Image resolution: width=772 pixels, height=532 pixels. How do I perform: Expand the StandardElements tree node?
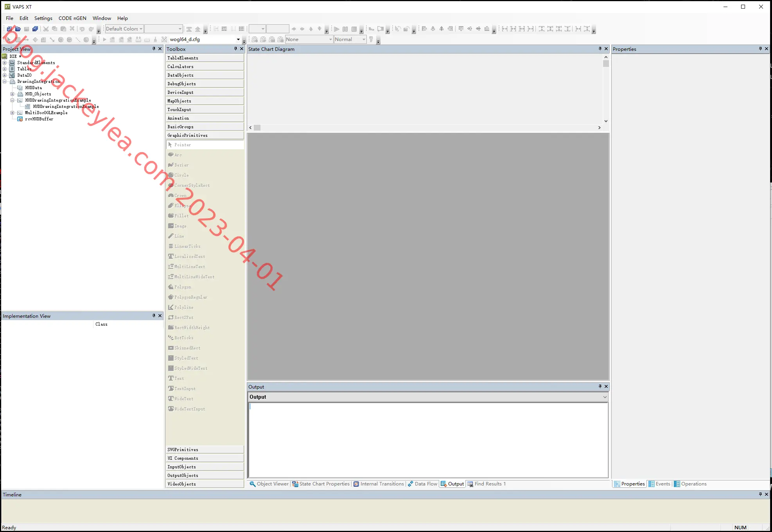pos(5,63)
